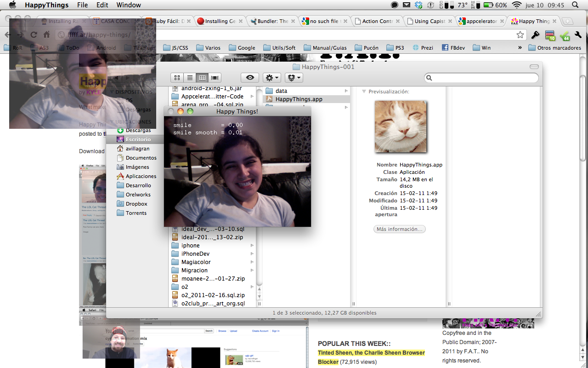Click the Finder search field

click(481, 78)
